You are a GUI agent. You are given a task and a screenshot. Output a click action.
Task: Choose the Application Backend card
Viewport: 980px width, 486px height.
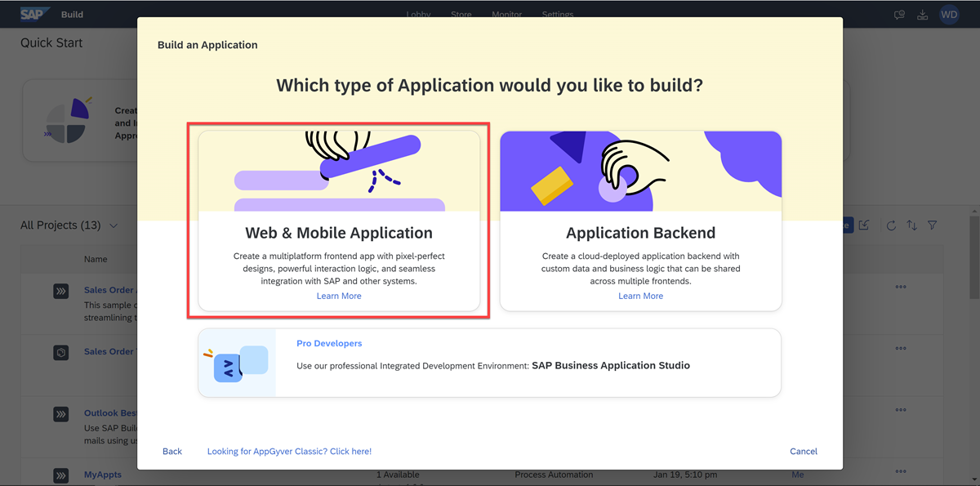[640, 221]
